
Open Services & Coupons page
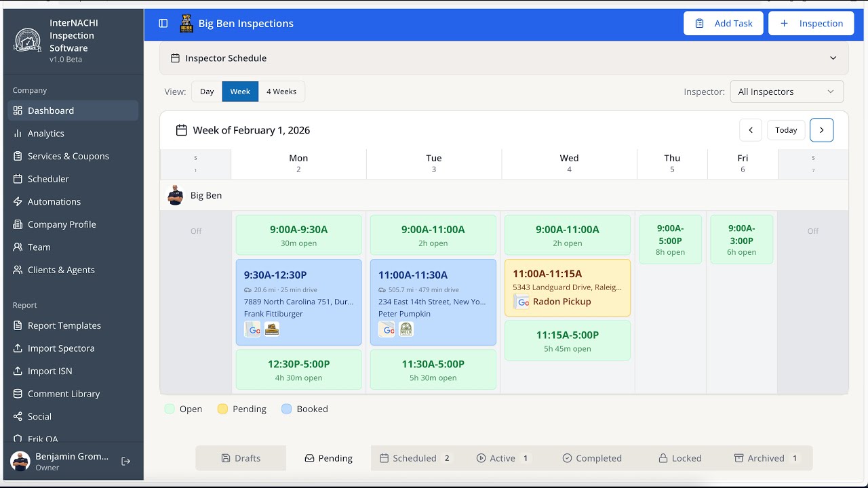pyautogui.click(x=73, y=156)
